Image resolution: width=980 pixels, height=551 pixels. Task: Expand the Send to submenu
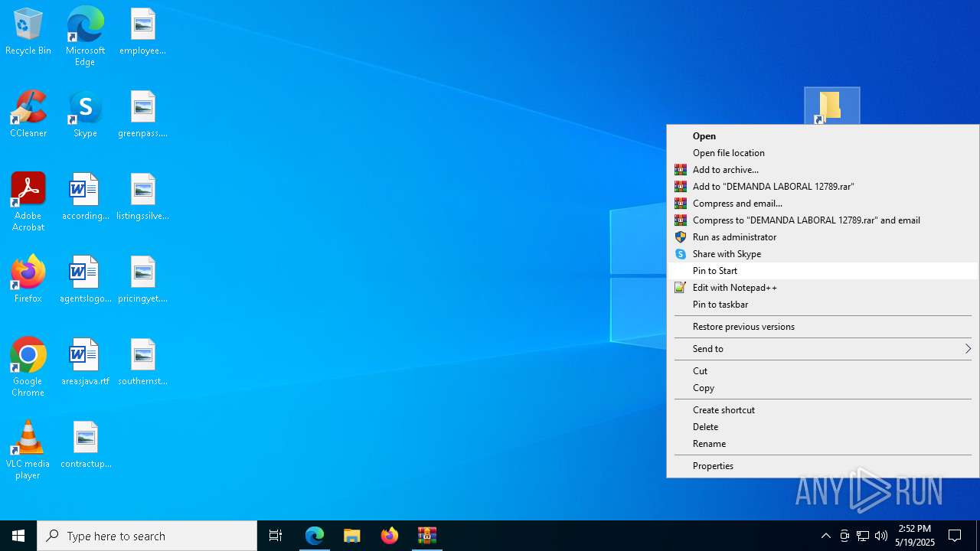coord(823,349)
